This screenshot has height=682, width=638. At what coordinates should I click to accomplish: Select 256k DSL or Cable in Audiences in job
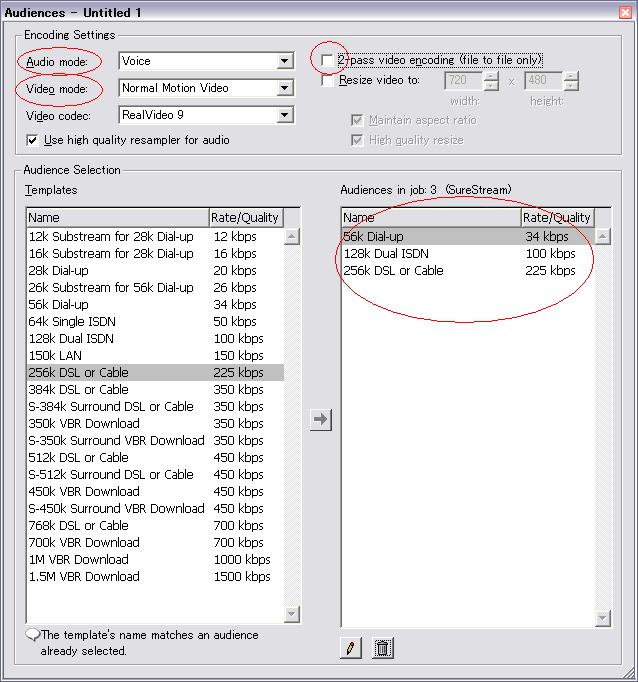468,271
